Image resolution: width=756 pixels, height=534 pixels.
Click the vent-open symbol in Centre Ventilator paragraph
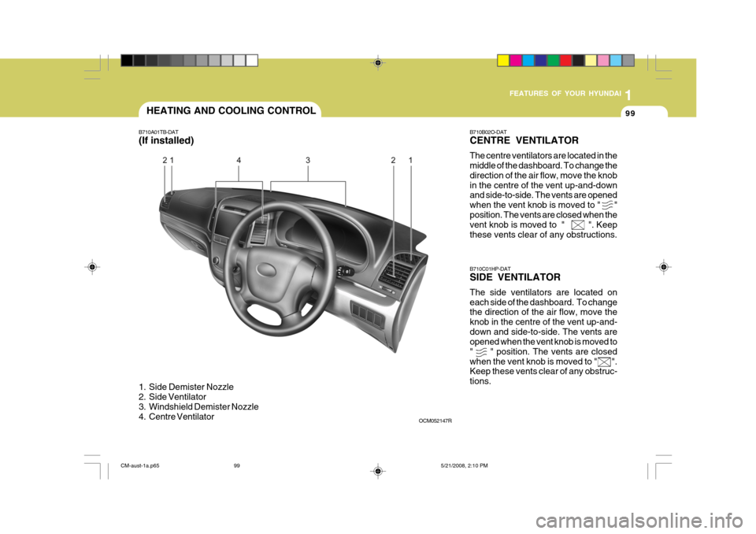(607, 206)
